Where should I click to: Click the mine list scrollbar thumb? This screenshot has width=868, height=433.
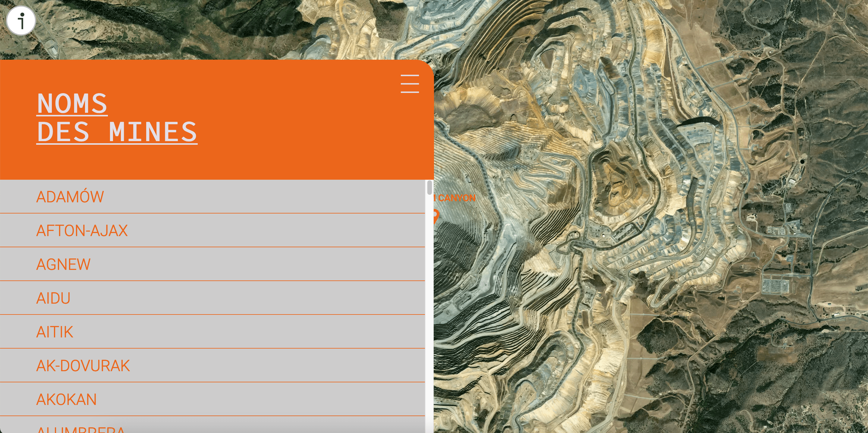(429, 188)
